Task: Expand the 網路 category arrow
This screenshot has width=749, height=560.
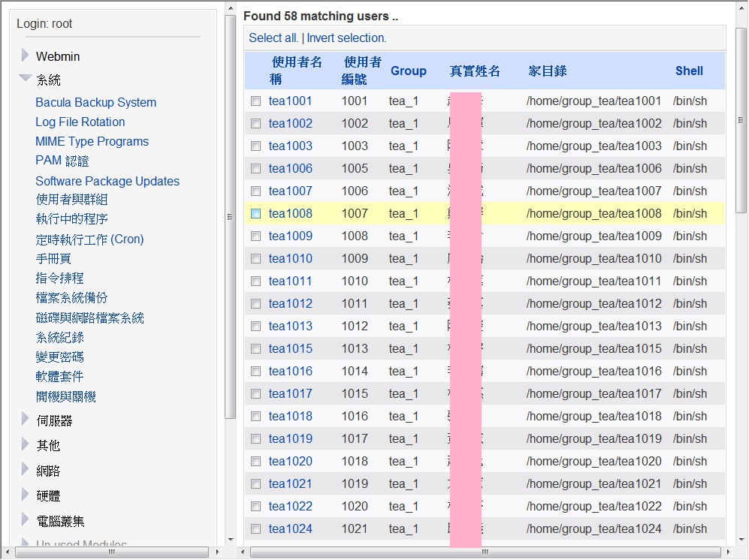Action: tap(25, 470)
